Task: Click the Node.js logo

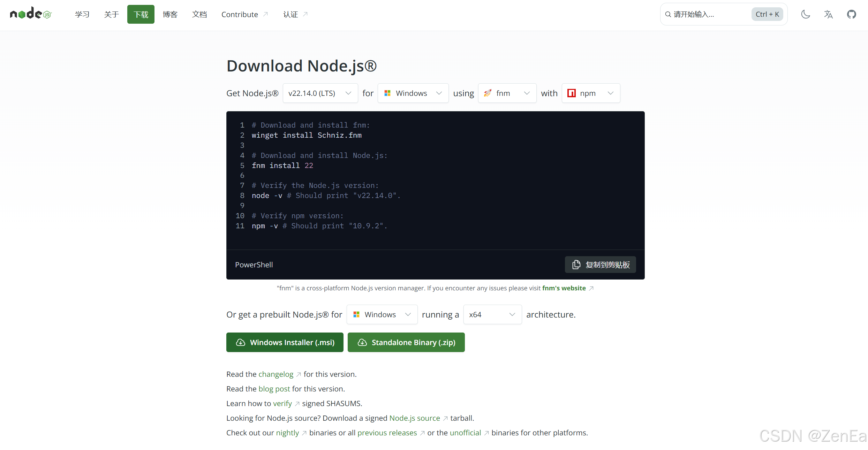Action: click(x=31, y=14)
